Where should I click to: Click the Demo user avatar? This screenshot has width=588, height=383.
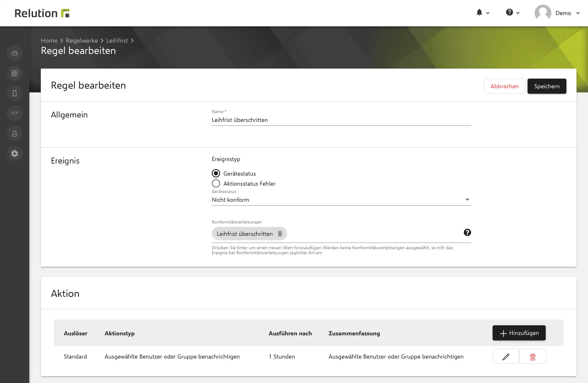pyautogui.click(x=543, y=13)
